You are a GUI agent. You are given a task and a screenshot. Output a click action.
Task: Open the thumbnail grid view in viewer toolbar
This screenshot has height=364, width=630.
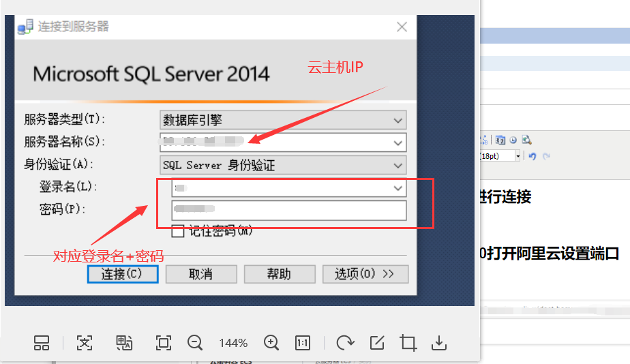click(x=42, y=343)
